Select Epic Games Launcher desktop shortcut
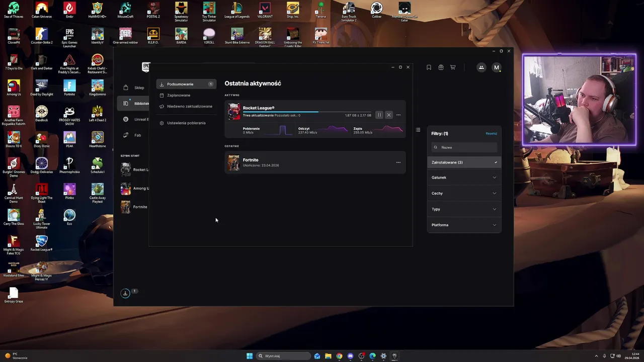Screen dimensions: 644x362 [x=69, y=38]
